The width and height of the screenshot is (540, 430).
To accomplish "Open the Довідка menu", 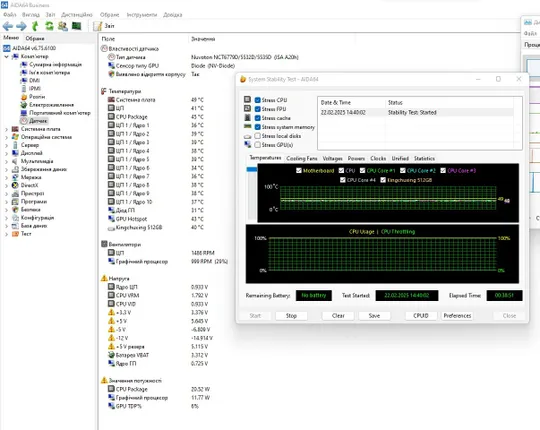I will (x=173, y=15).
